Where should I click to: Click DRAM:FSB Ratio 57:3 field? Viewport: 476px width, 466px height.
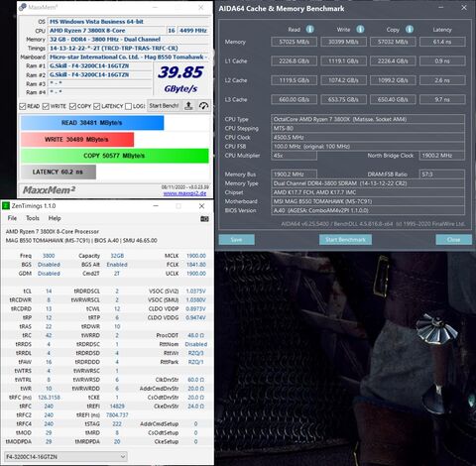(x=442, y=175)
